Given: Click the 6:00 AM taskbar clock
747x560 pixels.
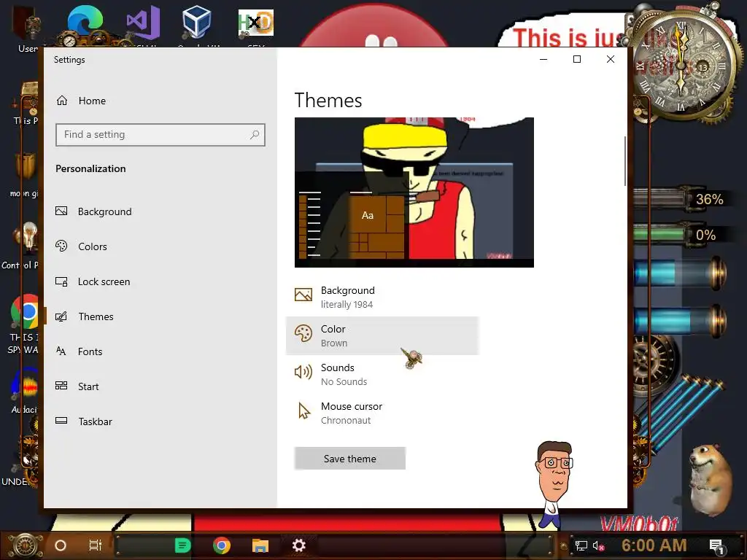Looking at the screenshot, I should 654,545.
